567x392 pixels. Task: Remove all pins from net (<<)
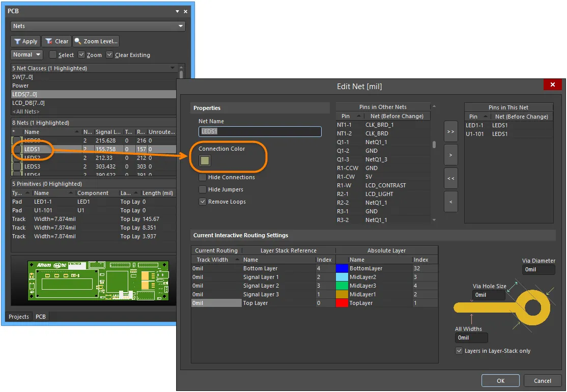pos(450,178)
